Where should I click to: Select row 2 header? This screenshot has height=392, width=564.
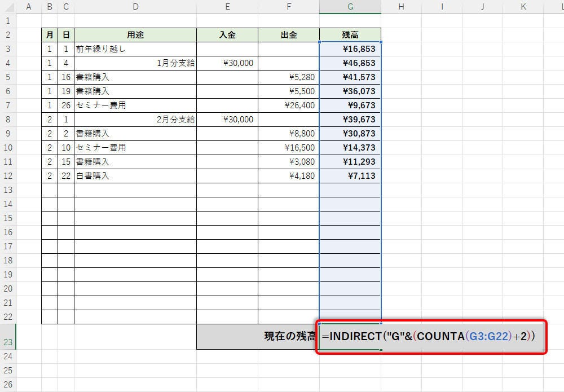point(8,35)
